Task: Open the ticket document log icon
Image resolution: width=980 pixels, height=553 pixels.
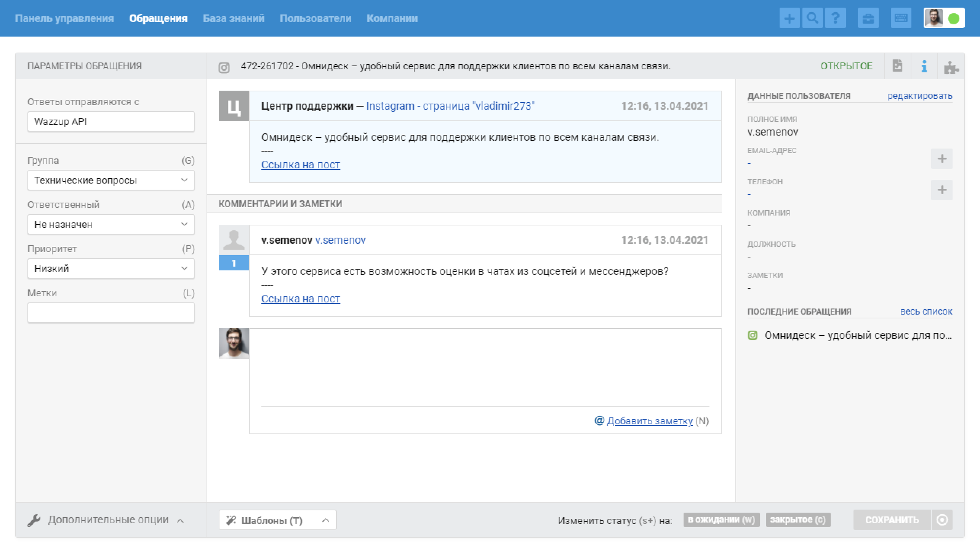Action: [898, 66]
